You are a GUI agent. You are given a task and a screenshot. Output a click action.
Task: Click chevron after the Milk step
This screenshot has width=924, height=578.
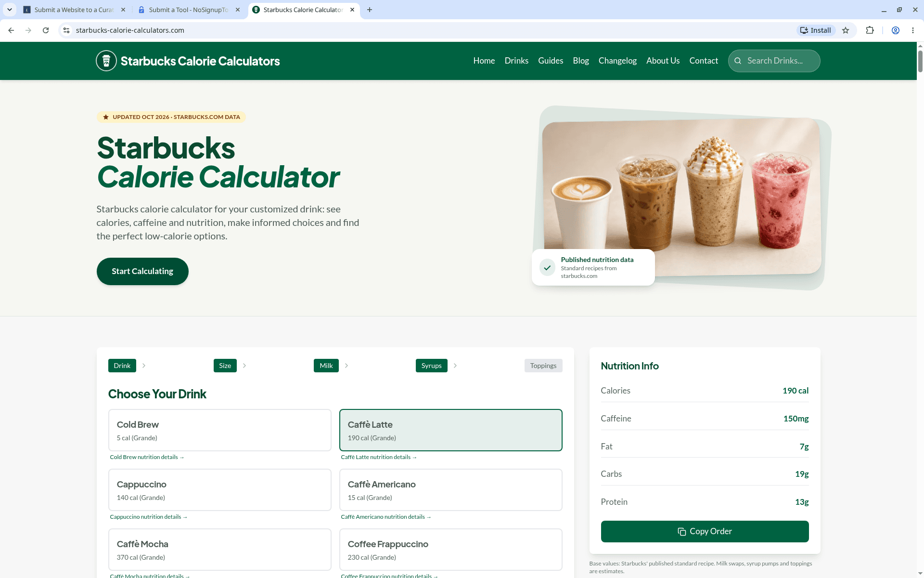346,366
